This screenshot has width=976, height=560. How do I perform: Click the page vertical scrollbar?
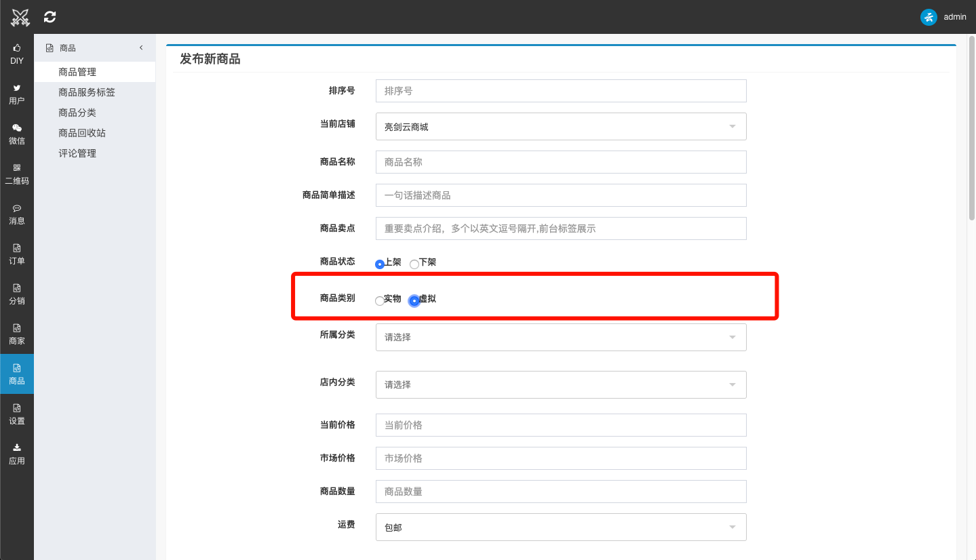coord(971,129)
